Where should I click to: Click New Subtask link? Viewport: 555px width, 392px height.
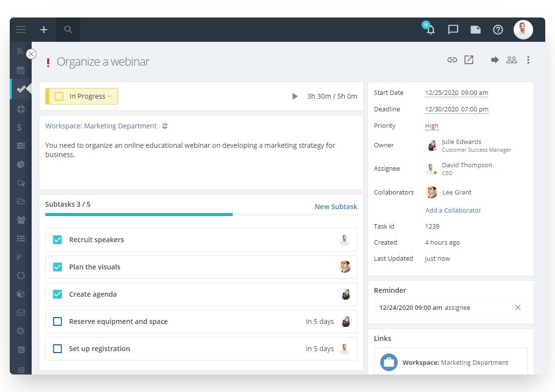coord(336,206)
